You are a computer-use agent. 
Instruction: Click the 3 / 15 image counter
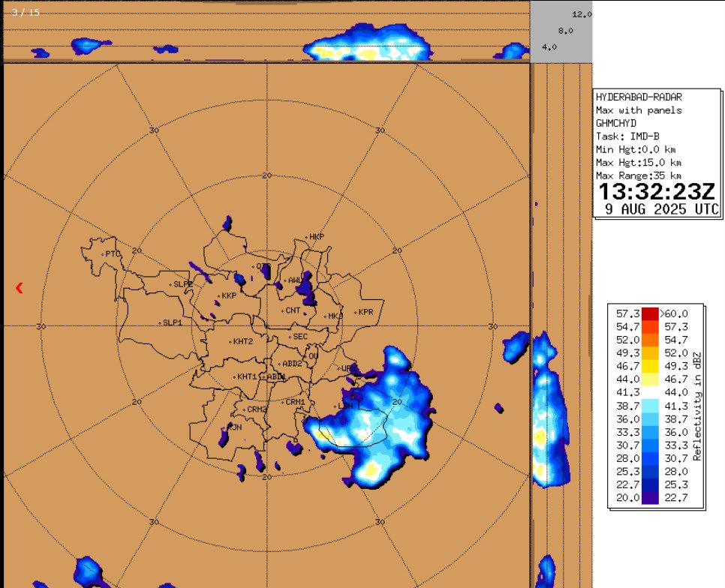(x=26, y=13)
